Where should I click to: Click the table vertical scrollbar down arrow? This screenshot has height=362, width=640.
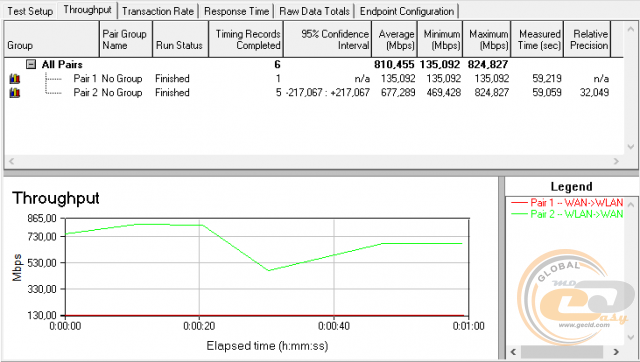pyautogui.click(x=631, y=147)
